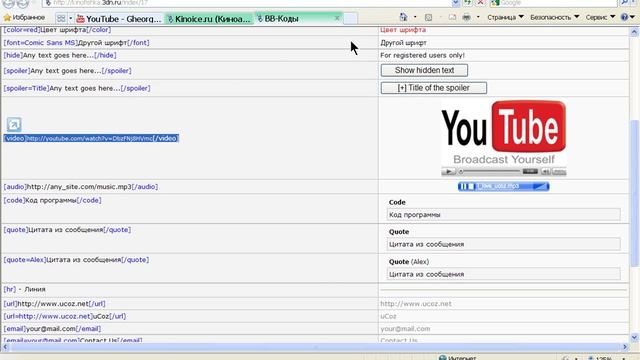Expand the tab list dropdown arrow

click(71, 18)
